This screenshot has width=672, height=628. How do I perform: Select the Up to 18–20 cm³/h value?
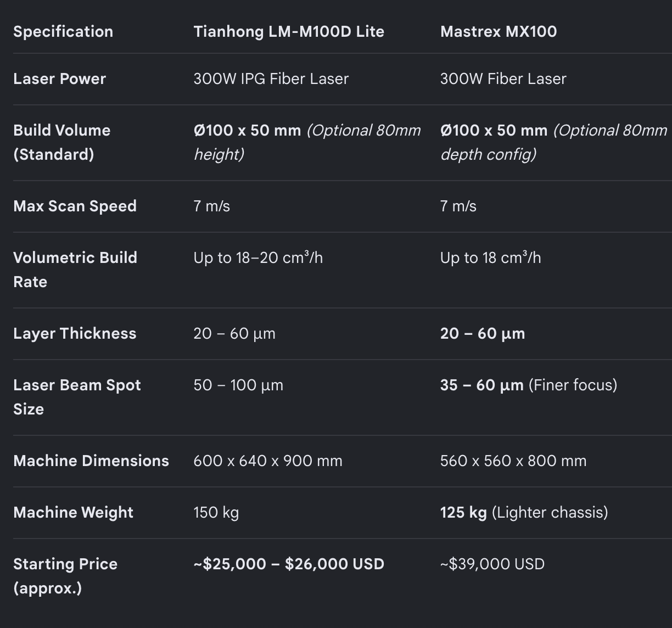[x=258, y=258]
